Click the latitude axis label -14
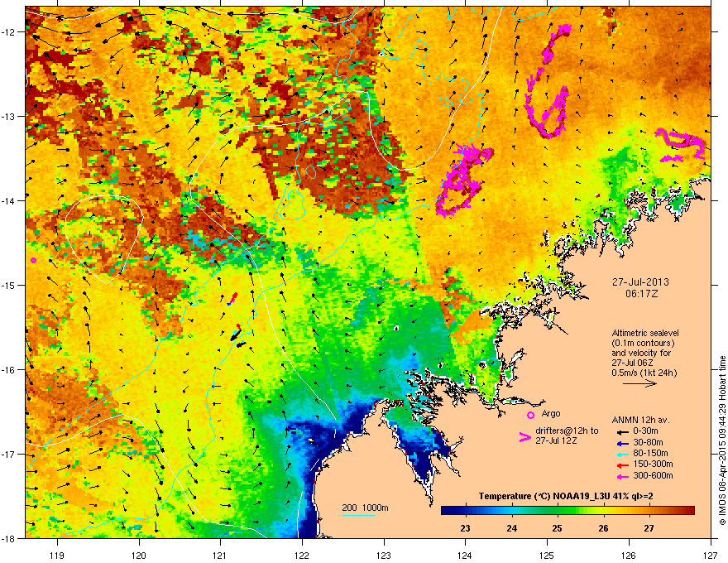The height and width of the screenshot is (563, 728). tap(9, 200)
